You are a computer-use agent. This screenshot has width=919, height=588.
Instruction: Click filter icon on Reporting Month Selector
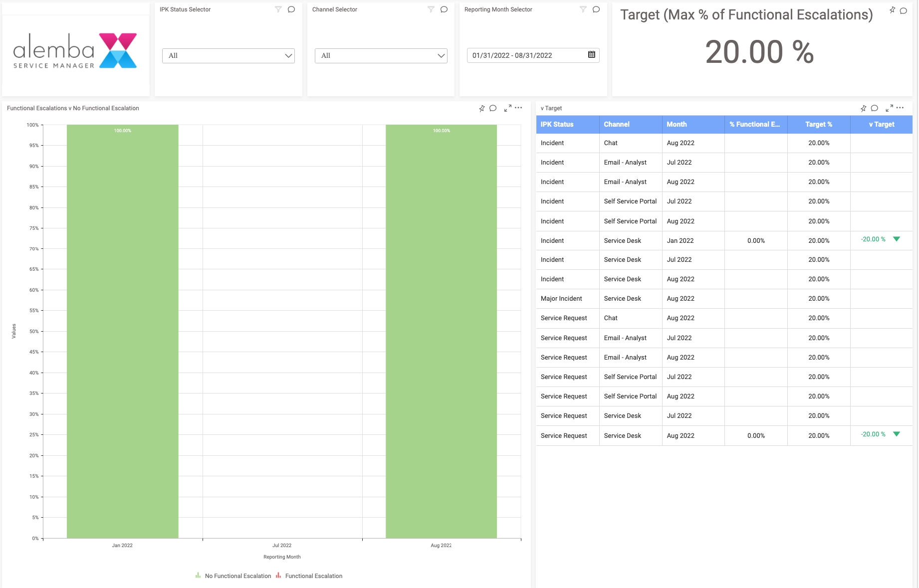(583, 9)
